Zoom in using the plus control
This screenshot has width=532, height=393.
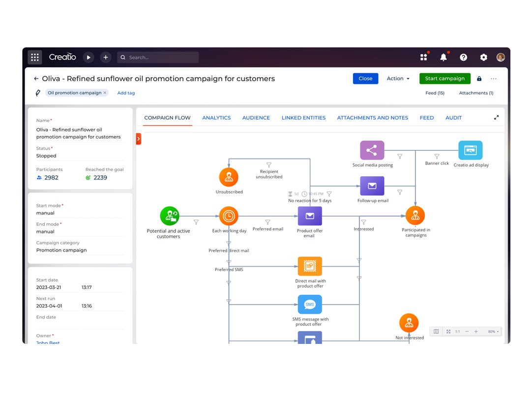click(475, 332)
